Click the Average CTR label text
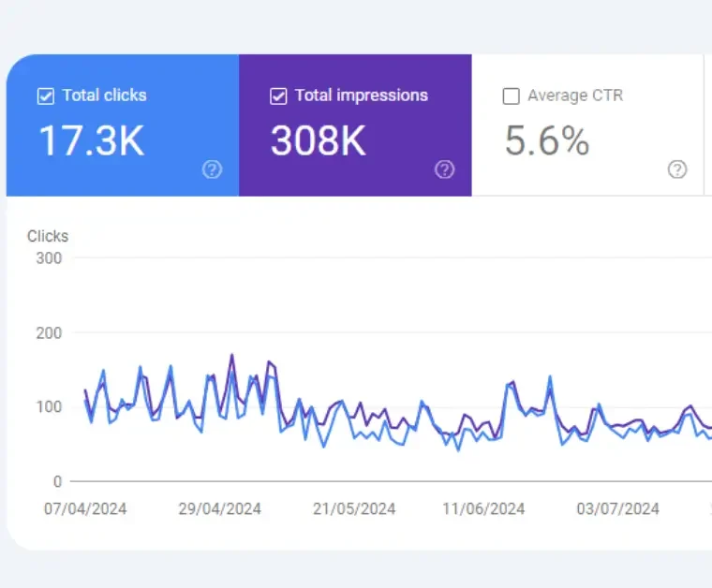Screen dimensions: 712x588 [x=574, y=96]
